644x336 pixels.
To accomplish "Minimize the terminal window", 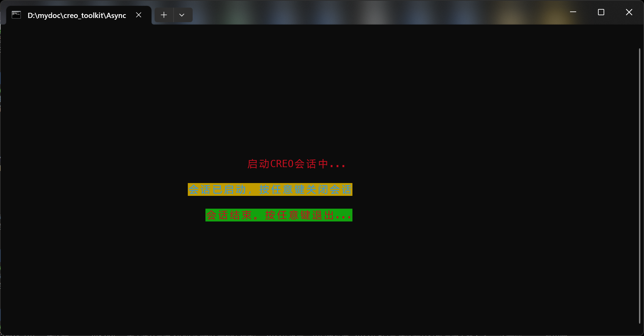I will (x=573, y=12).
